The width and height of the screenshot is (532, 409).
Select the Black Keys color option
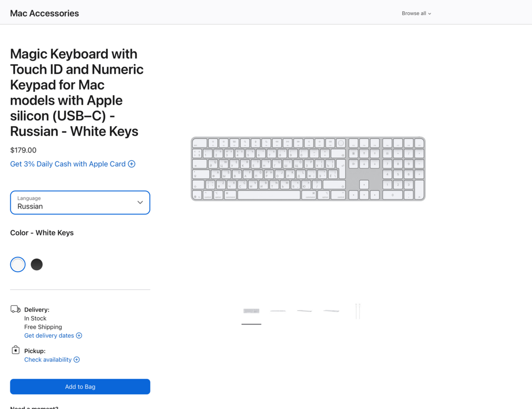point(37,264)
